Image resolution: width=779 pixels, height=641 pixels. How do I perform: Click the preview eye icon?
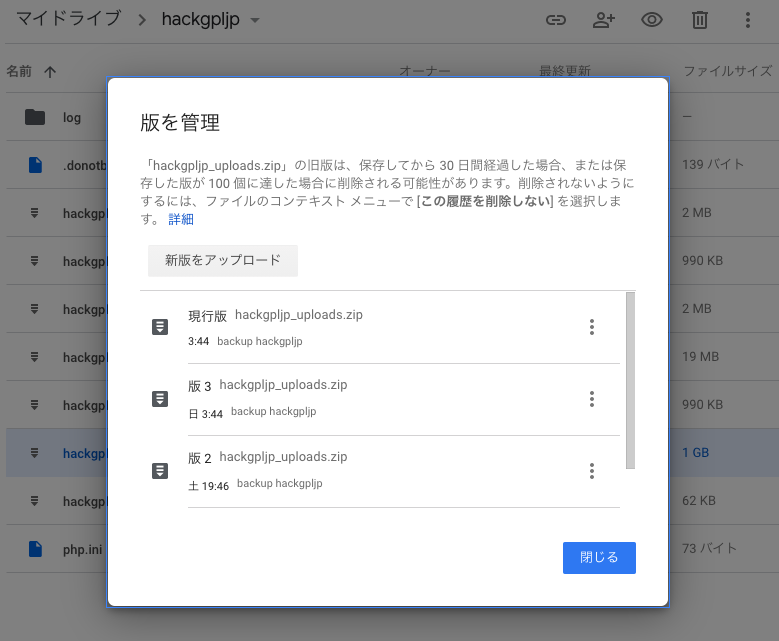(x=653, y=20)
